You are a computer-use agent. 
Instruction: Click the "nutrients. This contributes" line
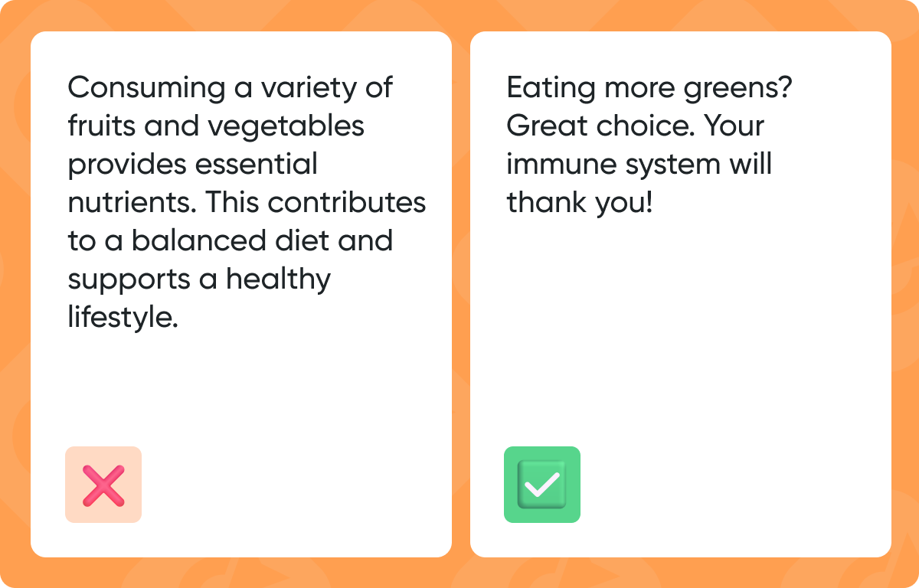coord(247,203)
